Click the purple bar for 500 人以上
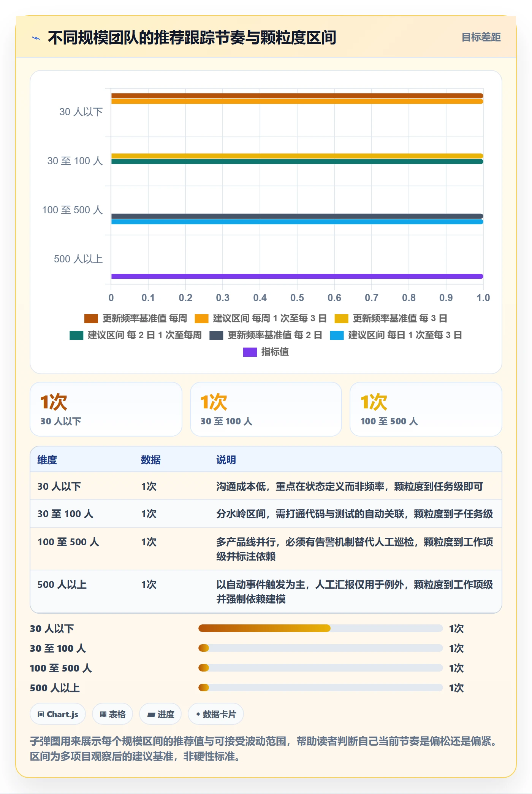532x794 pixels. coord(297,276)
